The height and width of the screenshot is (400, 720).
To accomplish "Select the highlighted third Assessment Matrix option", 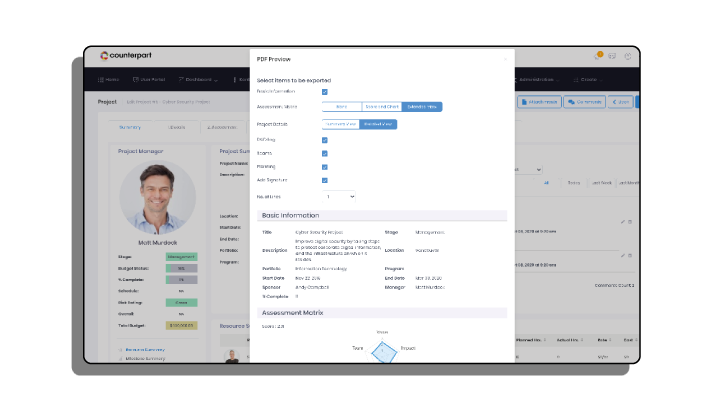I will tap(422, 107).
